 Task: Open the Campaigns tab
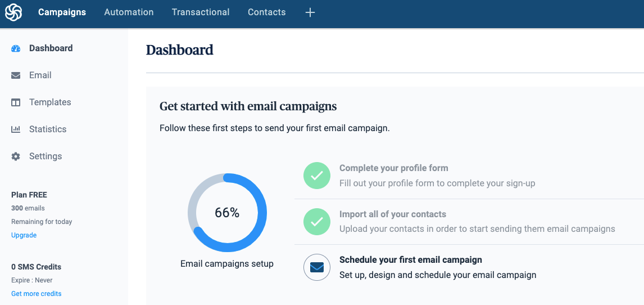(x=62, y=12)
